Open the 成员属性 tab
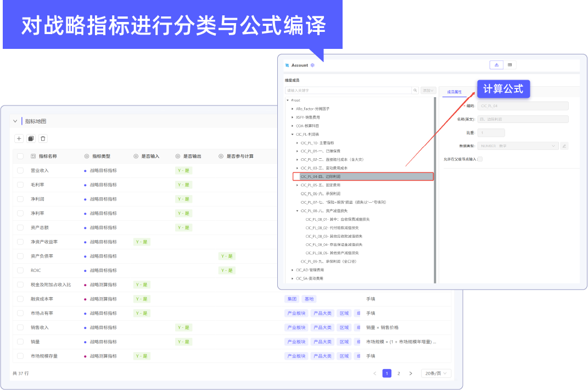The image size is (588, 390). point(454,92)
